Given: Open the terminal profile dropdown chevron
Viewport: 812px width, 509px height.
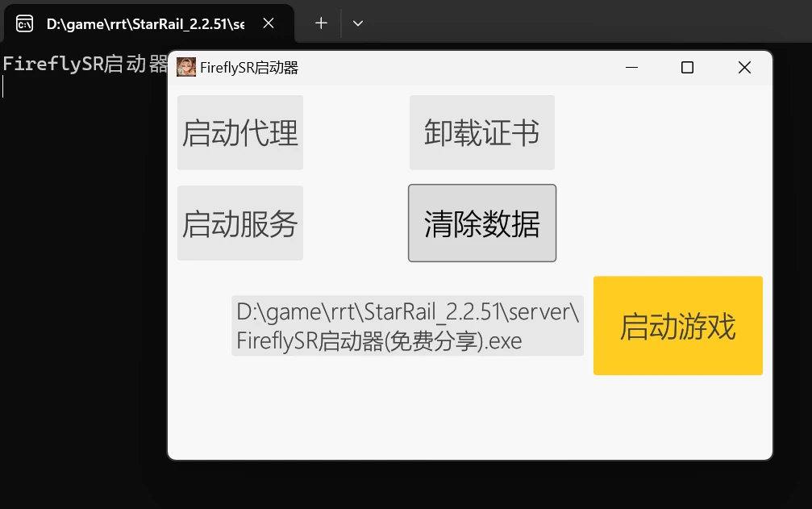Looking at the screenshot, I should (357, 23).
